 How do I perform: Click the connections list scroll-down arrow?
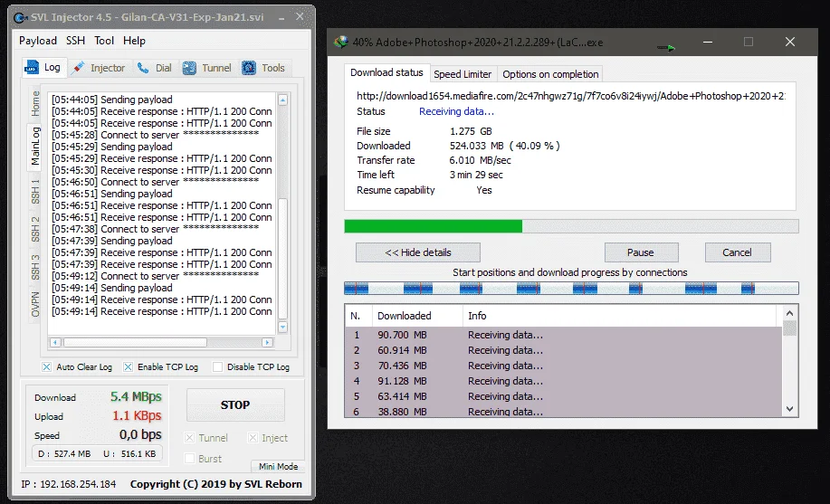coord(790,409)
